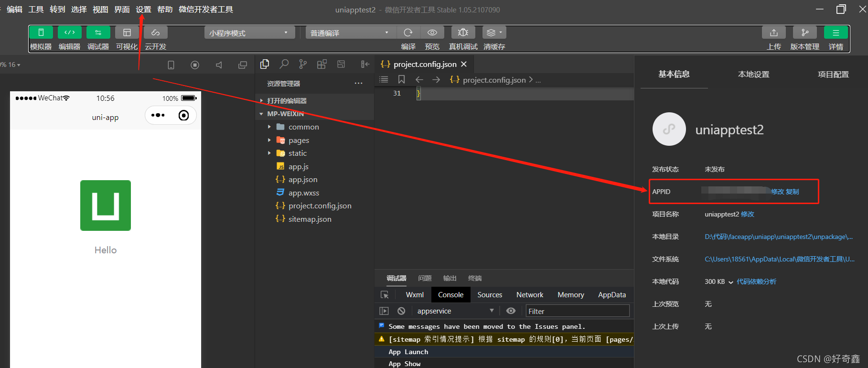Toggle the 调试器 debugger panel button
This screenshot has width=868, height=368.
coord(98,32)
